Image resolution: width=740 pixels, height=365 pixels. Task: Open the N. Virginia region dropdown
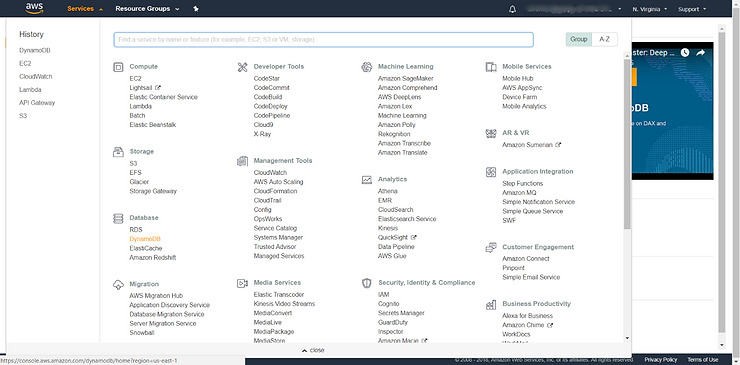[650, 9]
